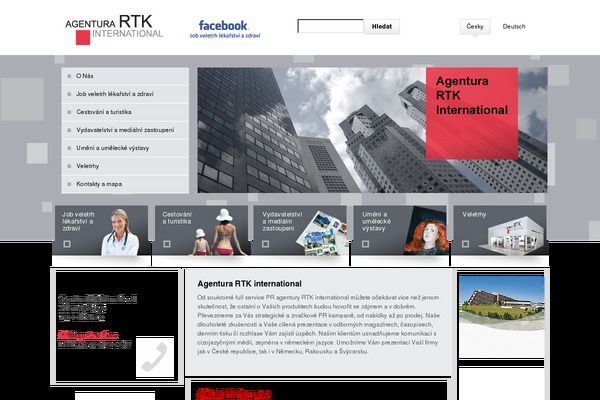Click the phone handset icon
Viewport: 600px width, 400px height.
[x=155, y=357]
